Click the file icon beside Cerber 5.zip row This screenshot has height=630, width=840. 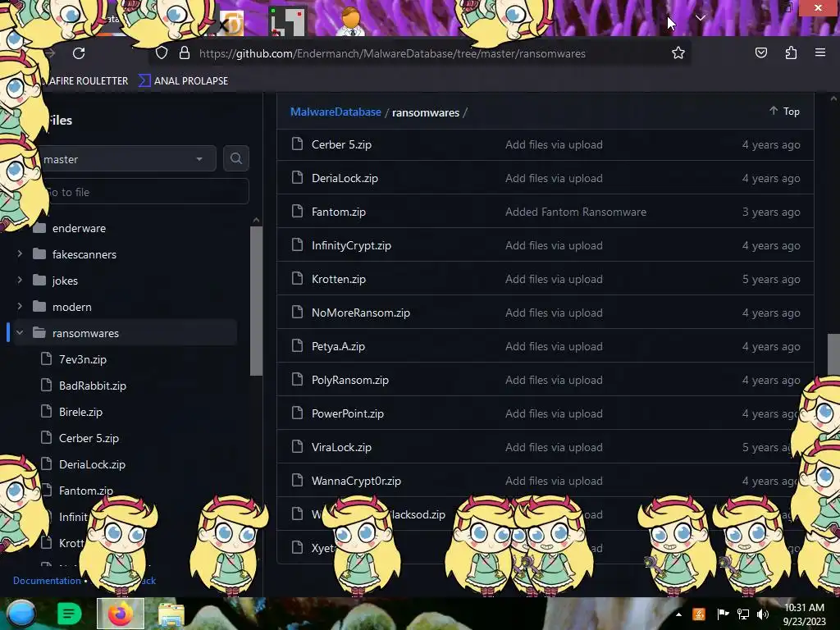tap(297, 144)
